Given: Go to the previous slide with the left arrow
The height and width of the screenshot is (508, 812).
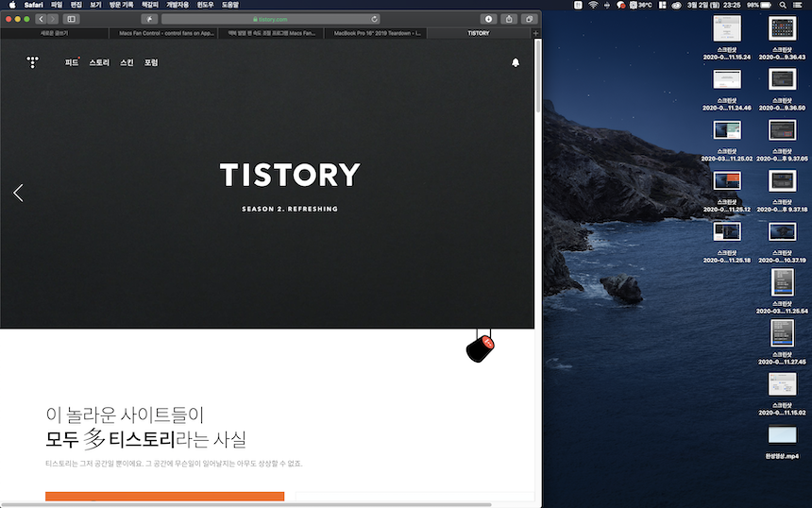Looking at the screenshot, I should click(18, 193).
